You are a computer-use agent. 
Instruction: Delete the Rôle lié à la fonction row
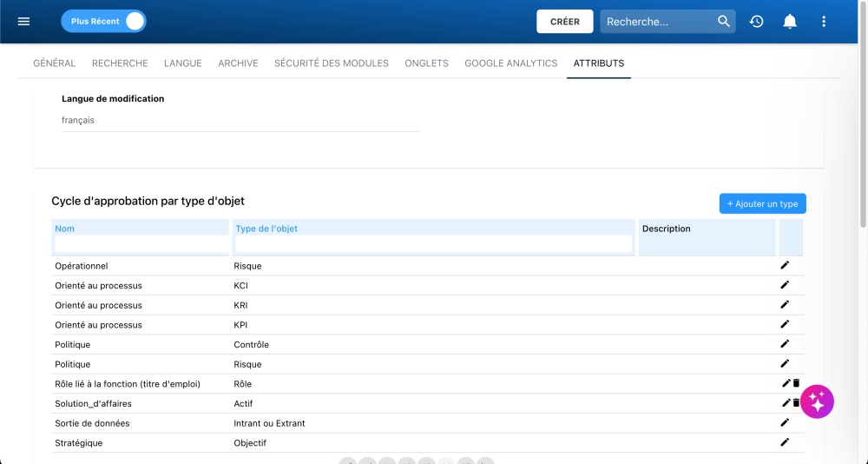coord(796,383)
